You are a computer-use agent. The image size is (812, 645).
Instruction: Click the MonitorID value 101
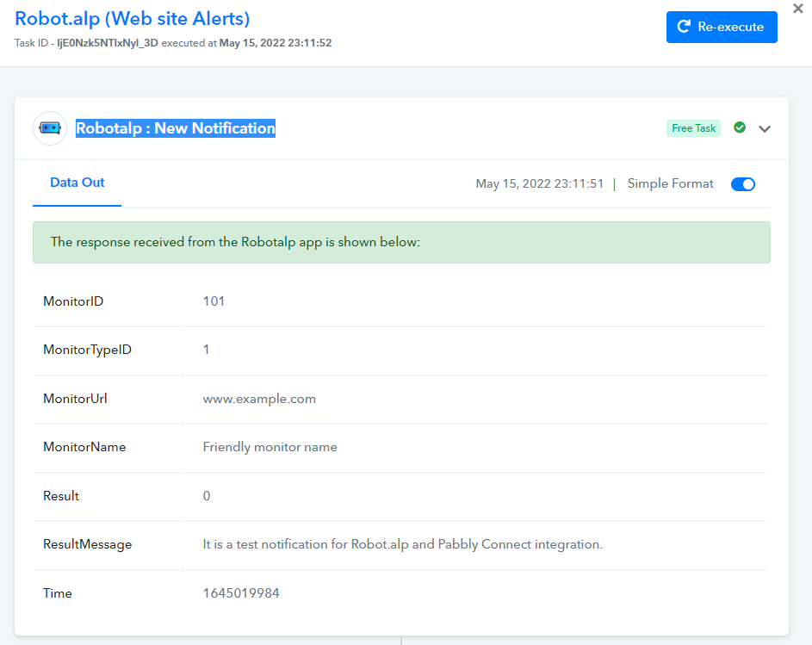[214, 301]
